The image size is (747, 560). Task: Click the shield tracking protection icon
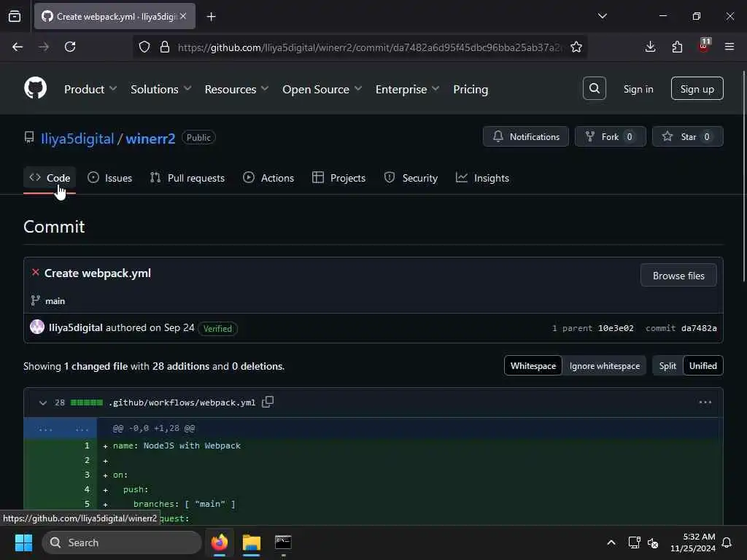point(144,47)
